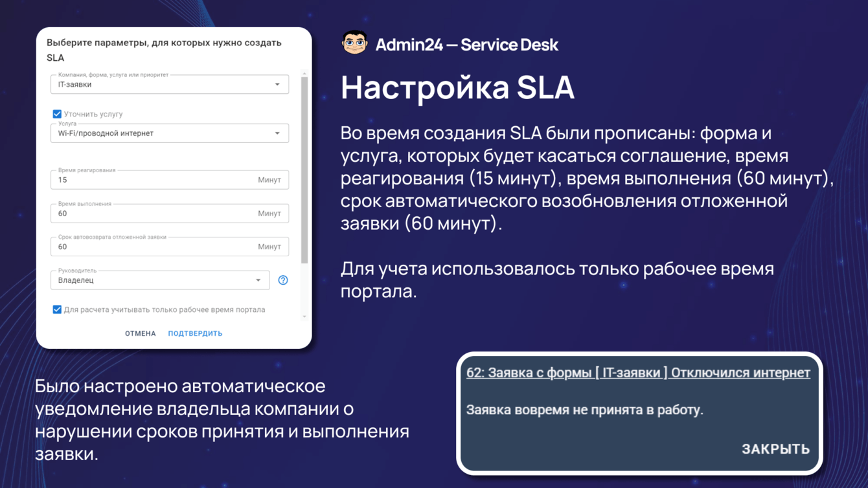The width and height of the screenshot is (868, 488).
Task: Click the dialog title Выберите параметры
Action: [x=164, y=50]
